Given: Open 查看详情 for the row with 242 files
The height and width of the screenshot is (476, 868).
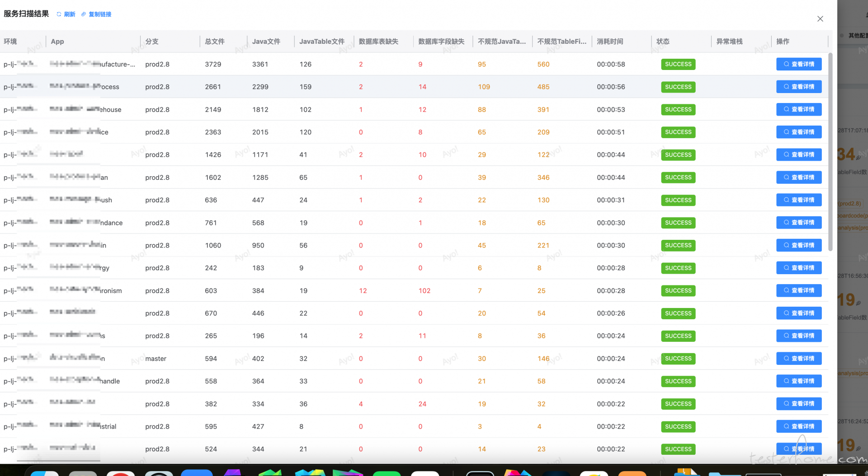Looking at the screenshot, I should pyautogui.click(x=799, y=268).
